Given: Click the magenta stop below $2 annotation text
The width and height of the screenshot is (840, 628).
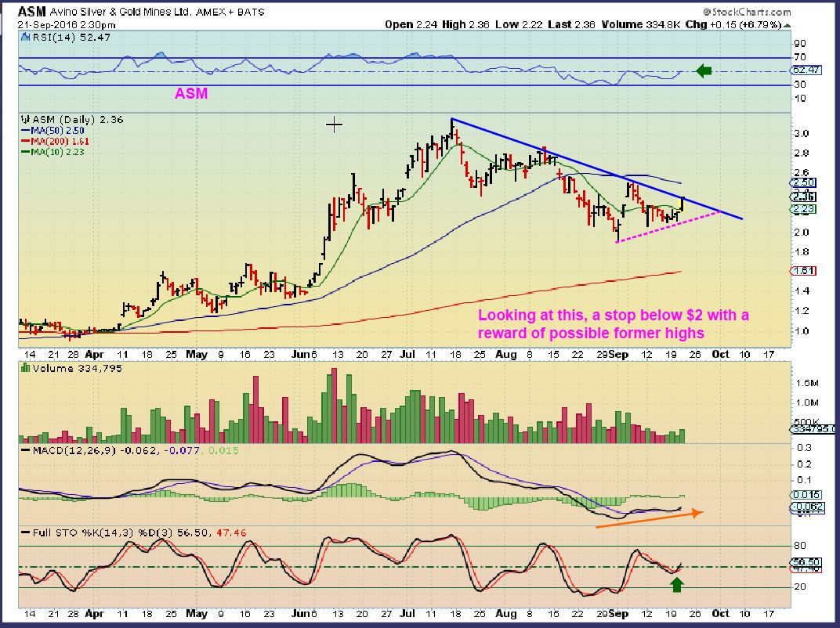Looking at the screenshot, I should pyautogui.click(x=614, y=324).
